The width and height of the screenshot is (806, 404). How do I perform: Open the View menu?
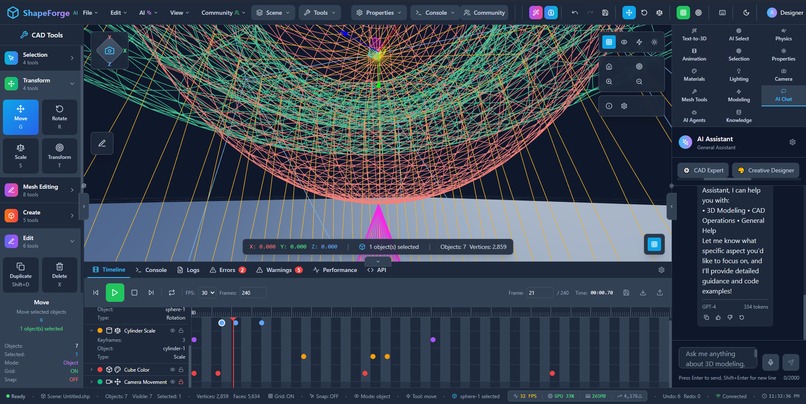179,13
